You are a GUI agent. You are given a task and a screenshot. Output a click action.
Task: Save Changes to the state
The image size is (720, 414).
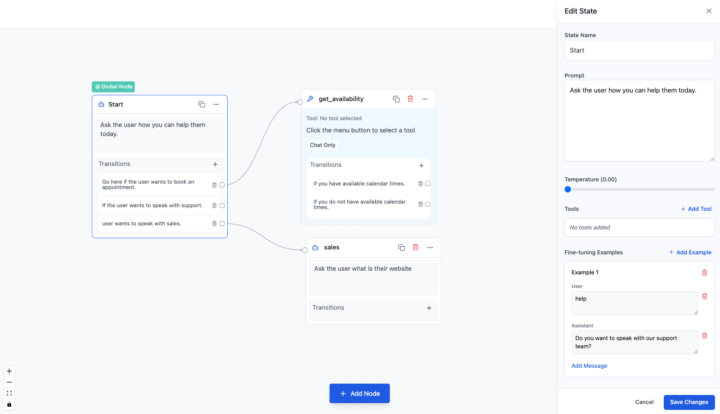(689, 402)
